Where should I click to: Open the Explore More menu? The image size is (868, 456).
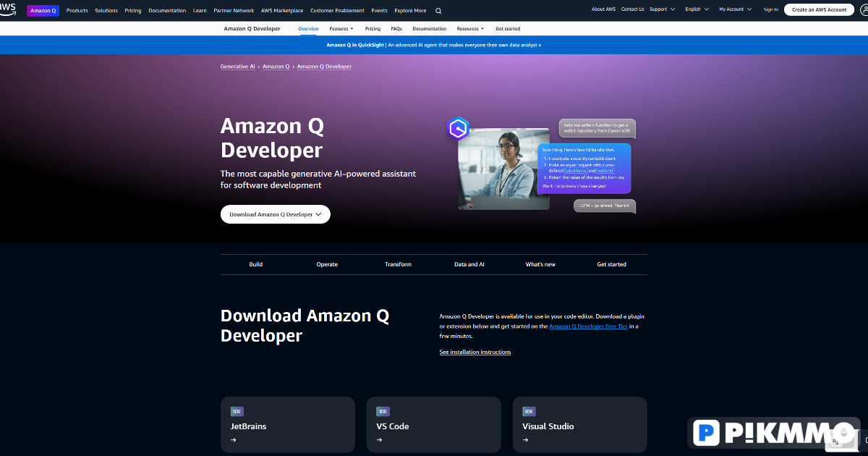tap(410, 11)
